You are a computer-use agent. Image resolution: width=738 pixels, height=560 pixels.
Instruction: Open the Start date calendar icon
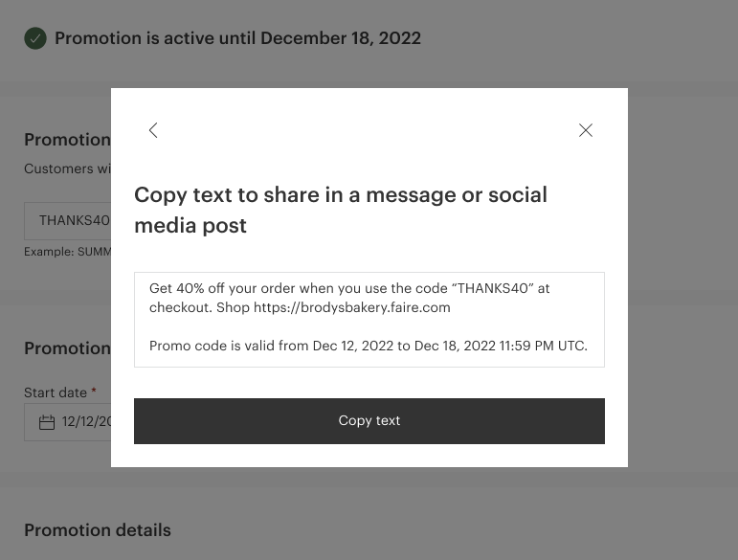46,421
